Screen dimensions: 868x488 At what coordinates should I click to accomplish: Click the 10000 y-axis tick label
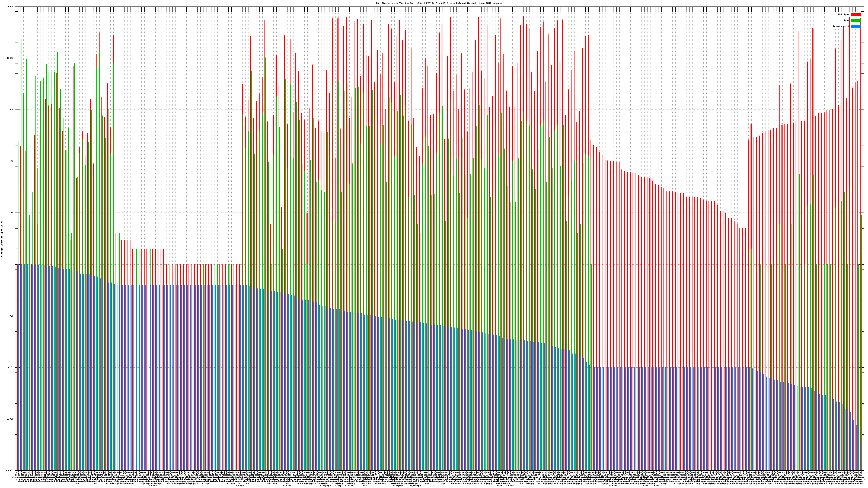pyautogui.click(x=11, y=58)
